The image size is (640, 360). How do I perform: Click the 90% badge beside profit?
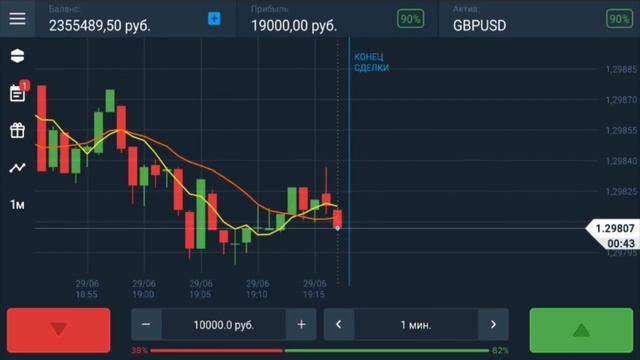(410, 19)
